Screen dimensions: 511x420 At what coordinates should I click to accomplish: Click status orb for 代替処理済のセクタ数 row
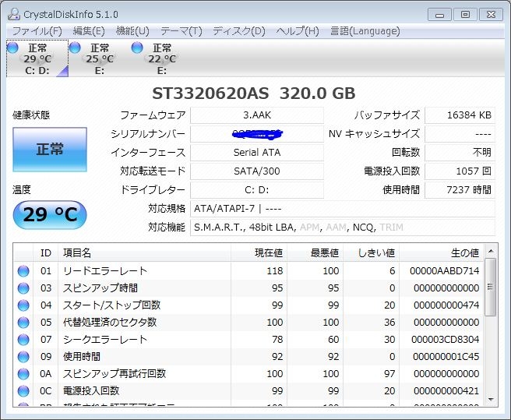point(23,323)
